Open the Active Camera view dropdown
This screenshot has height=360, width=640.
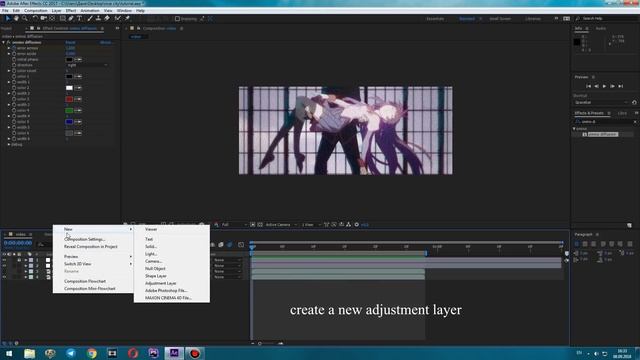pos(281,225)
